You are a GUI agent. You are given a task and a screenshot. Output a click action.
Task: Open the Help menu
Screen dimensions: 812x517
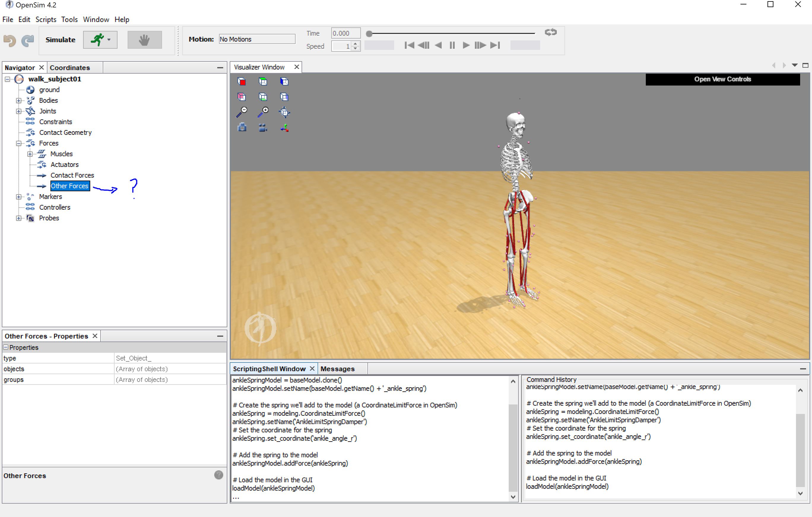pos(122,20)
